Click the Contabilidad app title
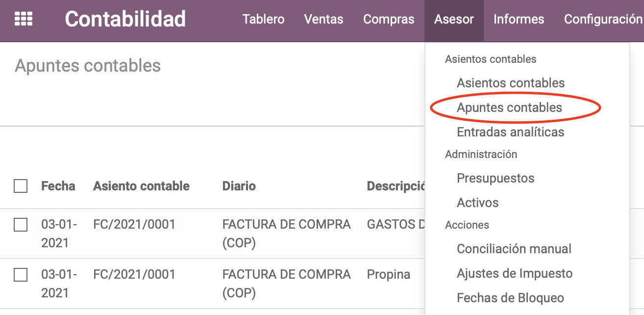Viewport: 644px width, 315px height. point(125,20)
